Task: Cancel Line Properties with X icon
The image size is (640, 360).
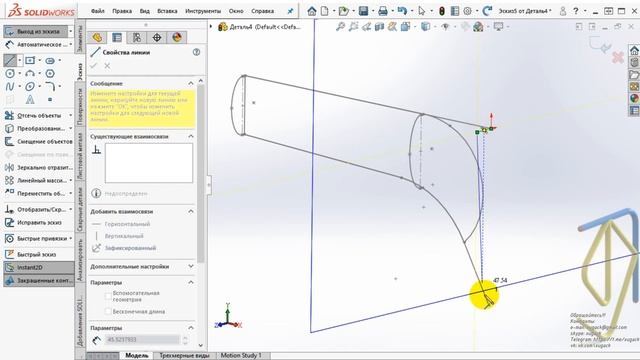Action: pos(107,66)
